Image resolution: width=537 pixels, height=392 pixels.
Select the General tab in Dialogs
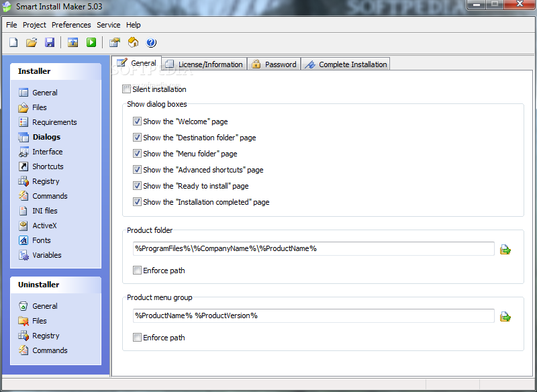click(137, 63)
